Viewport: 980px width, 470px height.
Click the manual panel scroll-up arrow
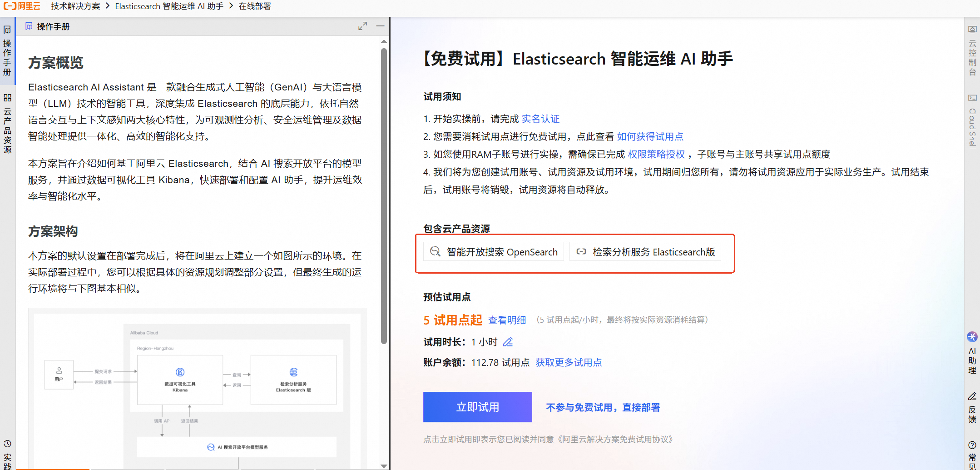384,41
